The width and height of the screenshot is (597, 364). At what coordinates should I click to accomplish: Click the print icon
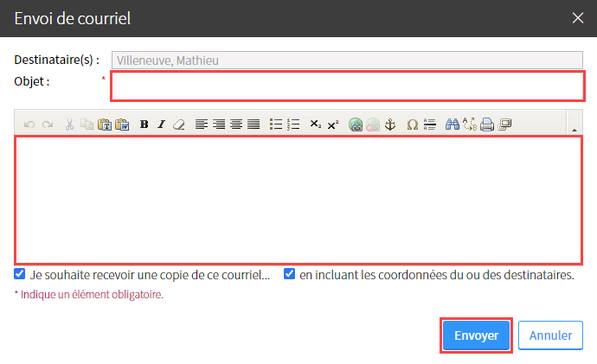[x=487, y=125]
